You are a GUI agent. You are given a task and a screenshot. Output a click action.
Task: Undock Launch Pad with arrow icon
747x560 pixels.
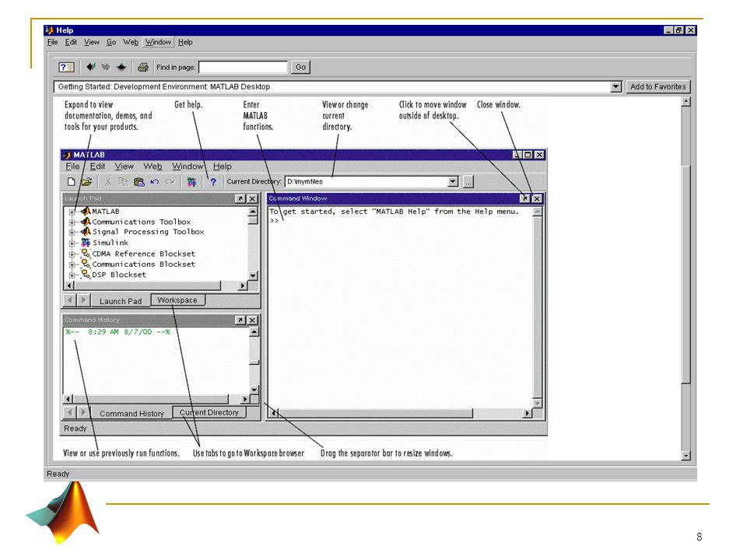(x=240, y=198)
